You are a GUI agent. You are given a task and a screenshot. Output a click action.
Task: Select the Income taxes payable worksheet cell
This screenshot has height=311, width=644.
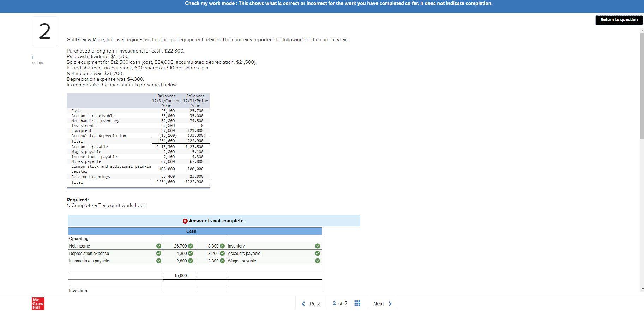(x=115, y=261)
